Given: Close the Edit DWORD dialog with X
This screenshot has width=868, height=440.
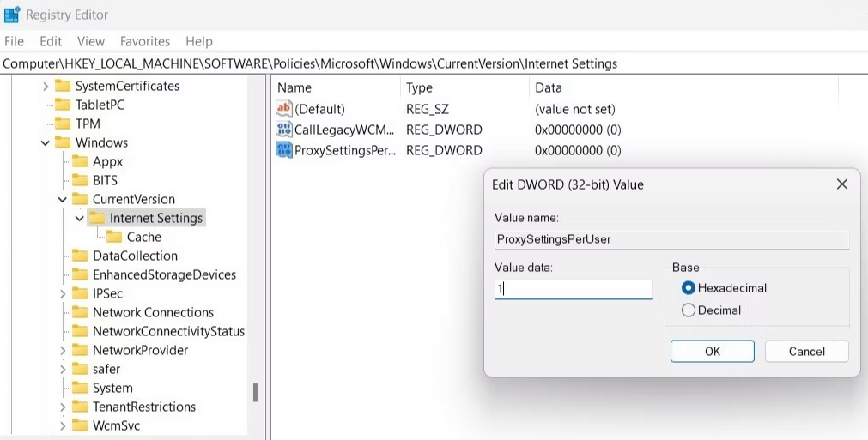Looking at the screenshot, I should 842,184.
